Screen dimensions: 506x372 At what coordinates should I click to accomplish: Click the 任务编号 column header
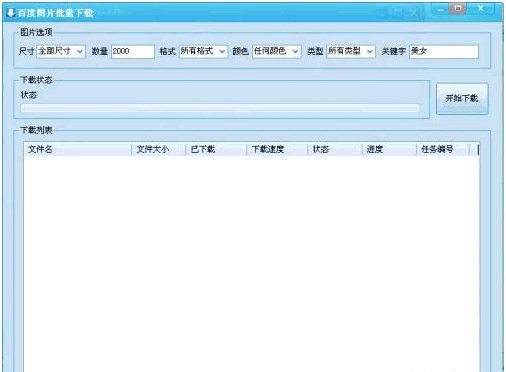(x=443, y=149)
